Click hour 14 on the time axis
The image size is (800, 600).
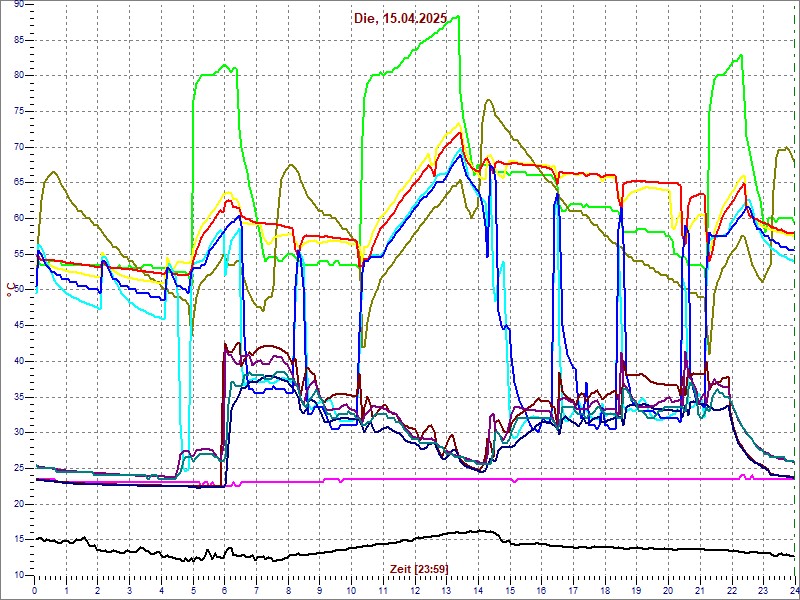click(478, 590)
